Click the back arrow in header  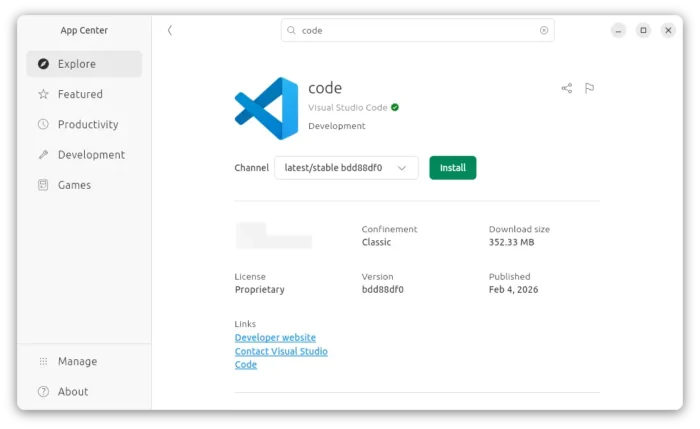coord(170,30)
